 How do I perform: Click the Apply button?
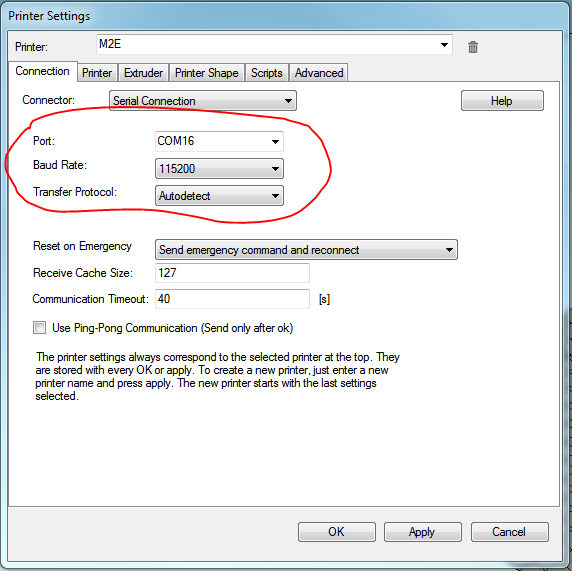click(422, 532)
